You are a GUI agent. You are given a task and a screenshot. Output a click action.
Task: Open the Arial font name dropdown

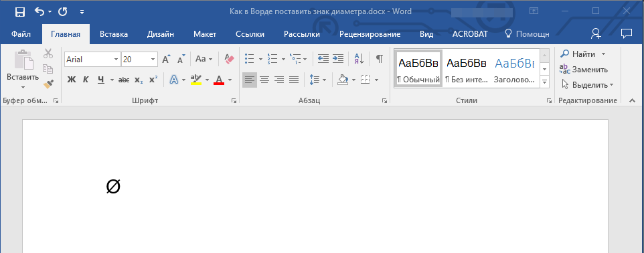tap(116, 60)
